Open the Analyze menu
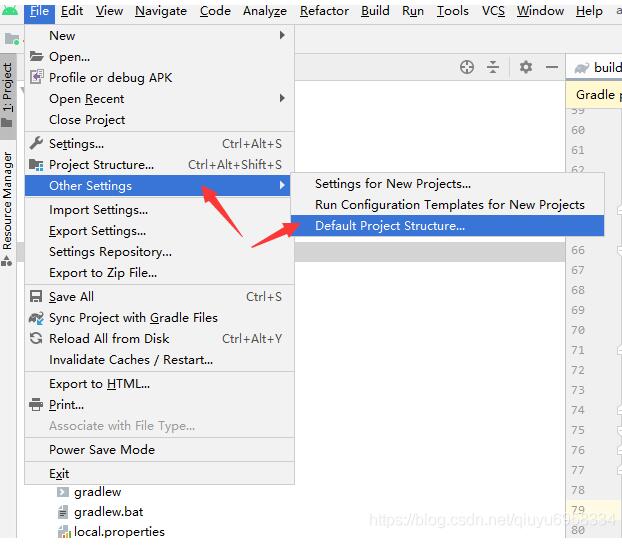This screenshot has width=622, height=546. 265,11
